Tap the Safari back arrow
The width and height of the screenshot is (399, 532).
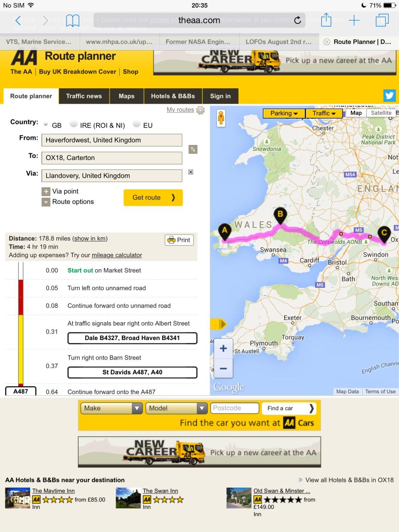(18, 20)
